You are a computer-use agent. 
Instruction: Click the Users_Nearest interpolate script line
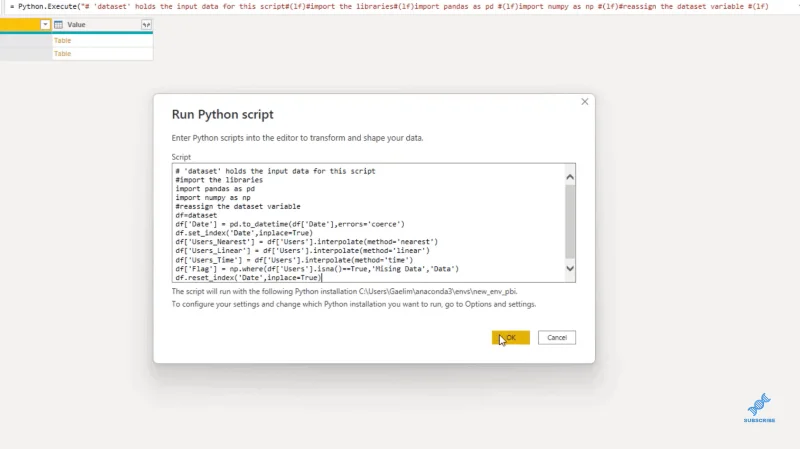tap(307, 242)
